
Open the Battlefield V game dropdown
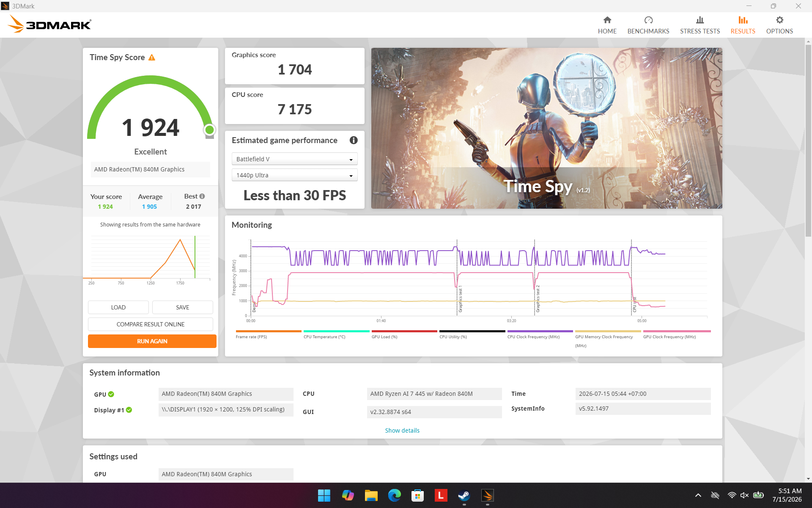[x=295, y=159]
